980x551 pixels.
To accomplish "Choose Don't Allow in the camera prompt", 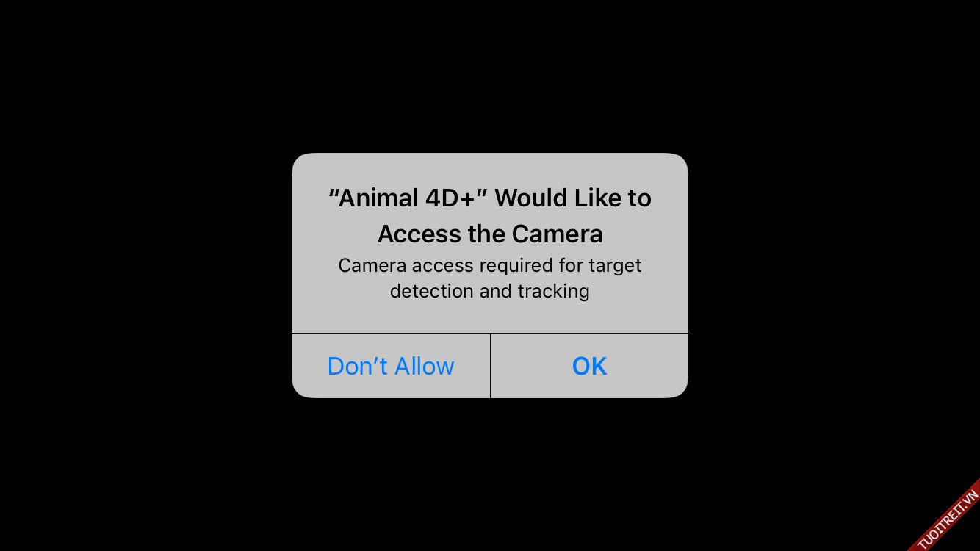I will coord(391,366).
